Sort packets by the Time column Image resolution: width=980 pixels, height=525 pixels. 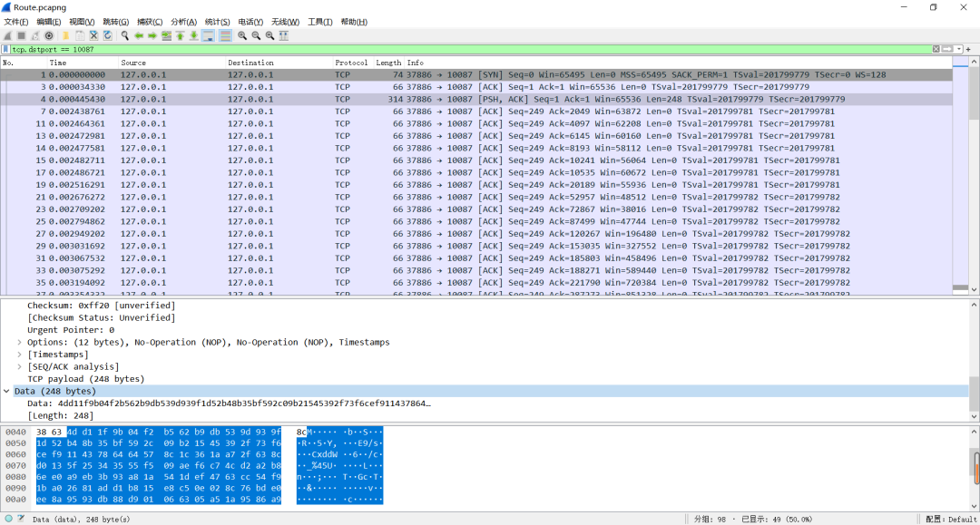(x=83, y=63)
